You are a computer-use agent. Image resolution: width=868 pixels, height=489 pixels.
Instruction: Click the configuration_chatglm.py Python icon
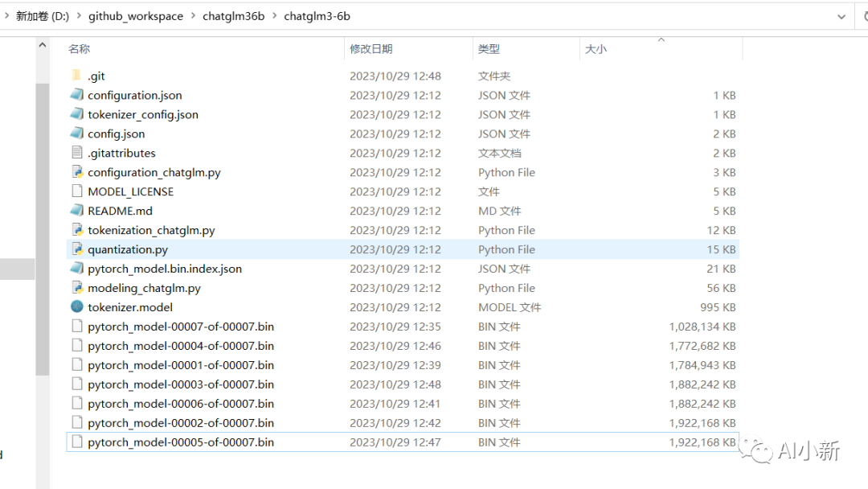click(77, 171)
